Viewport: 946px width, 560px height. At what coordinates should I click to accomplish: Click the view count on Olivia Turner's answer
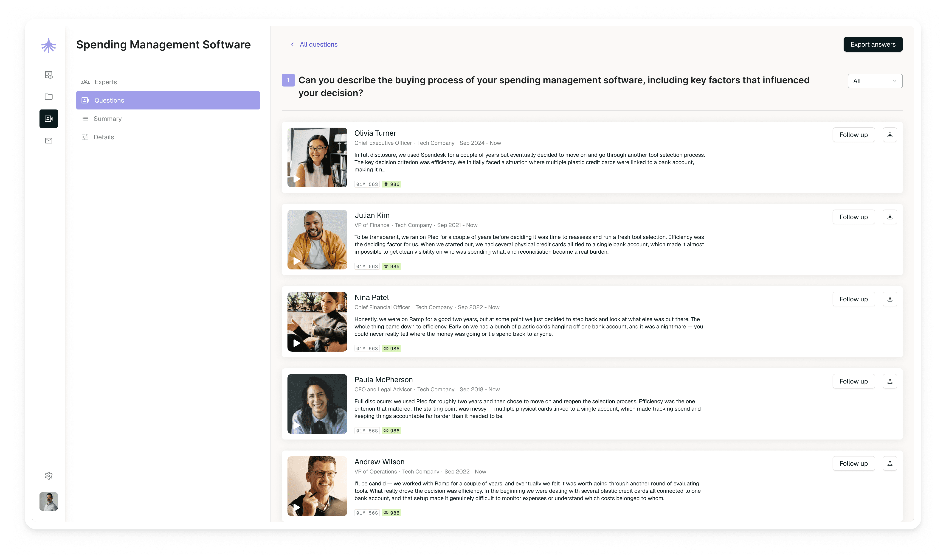tap(391, 184)
